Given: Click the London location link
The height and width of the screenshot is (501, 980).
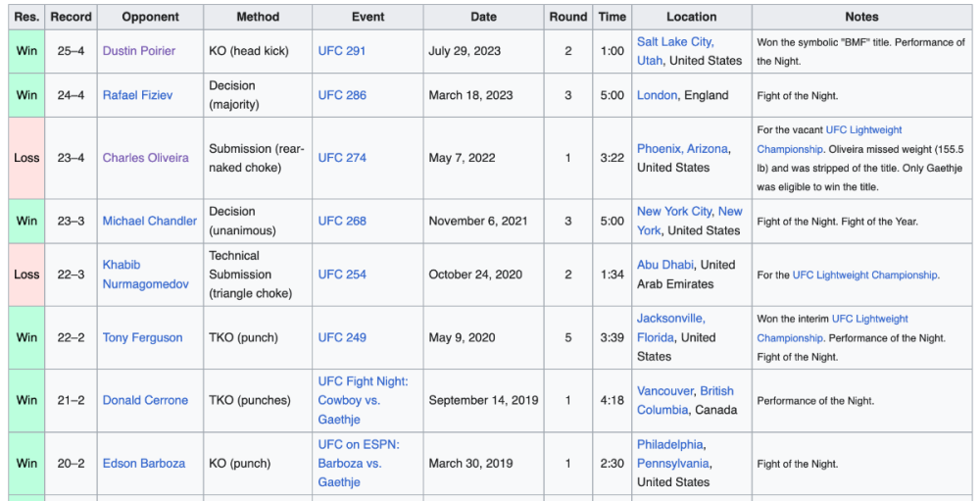Looking at the screenshot, I should pyautogui.click(x=657, y=95).
